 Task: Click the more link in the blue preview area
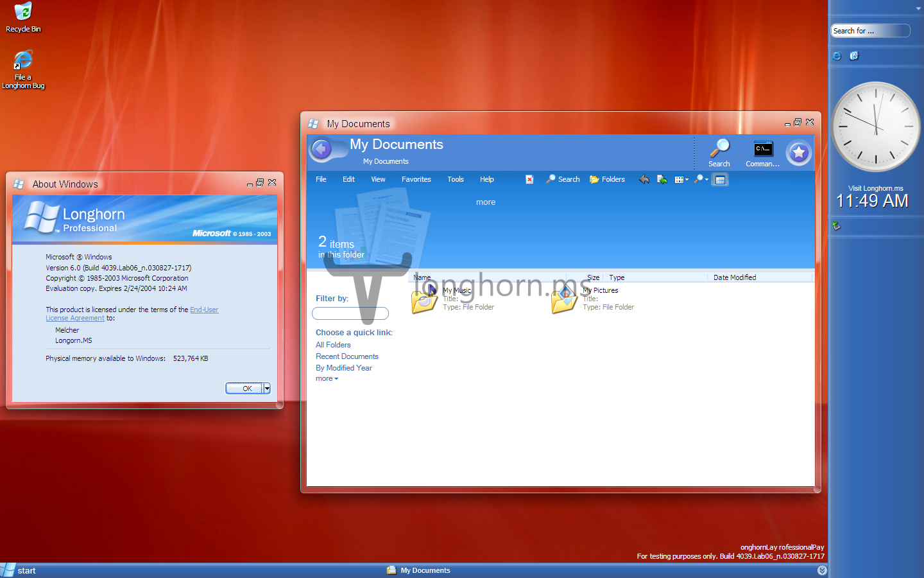486,202
